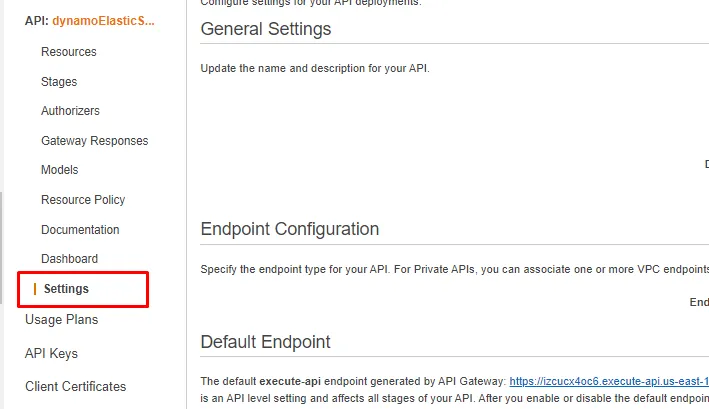
Task: Open the Stages section
Action: point(59,82)
